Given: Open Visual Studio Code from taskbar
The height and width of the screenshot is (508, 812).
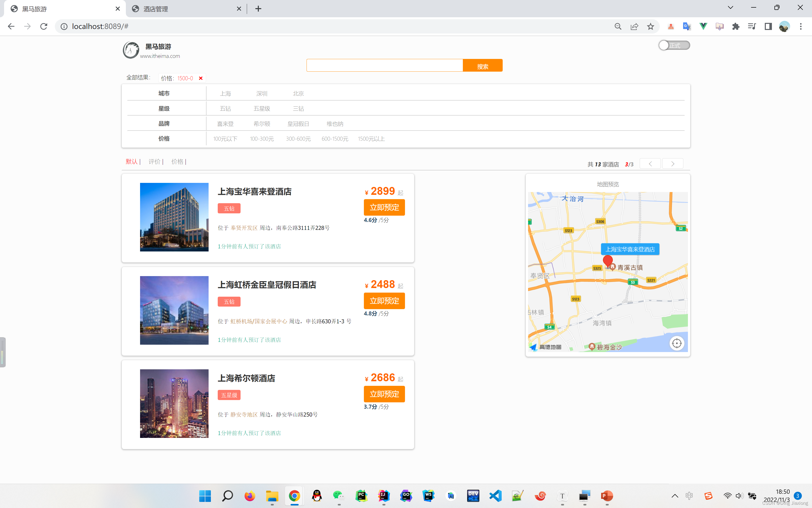Looking at the screenshot, I should click(x=495, y=496).
